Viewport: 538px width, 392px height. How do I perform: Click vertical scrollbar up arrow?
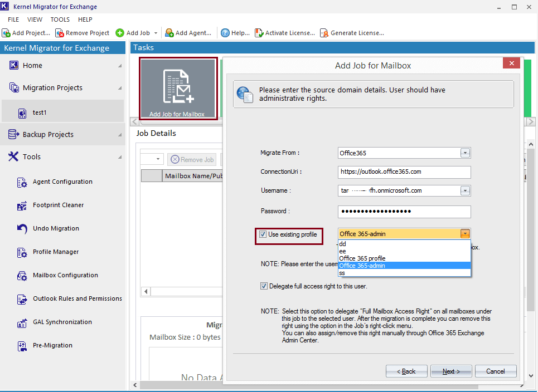coord(531,144)
